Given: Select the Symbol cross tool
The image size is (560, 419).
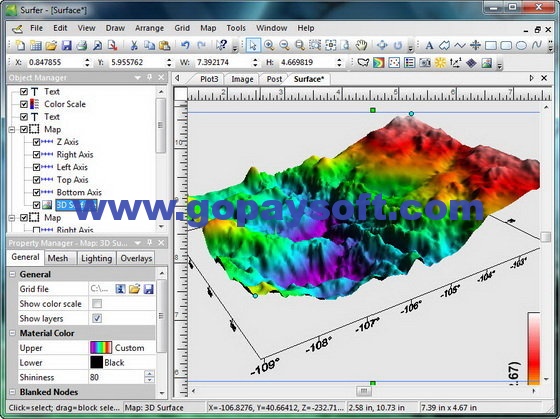Looking at the screenshot, I should tap(475, 45).
